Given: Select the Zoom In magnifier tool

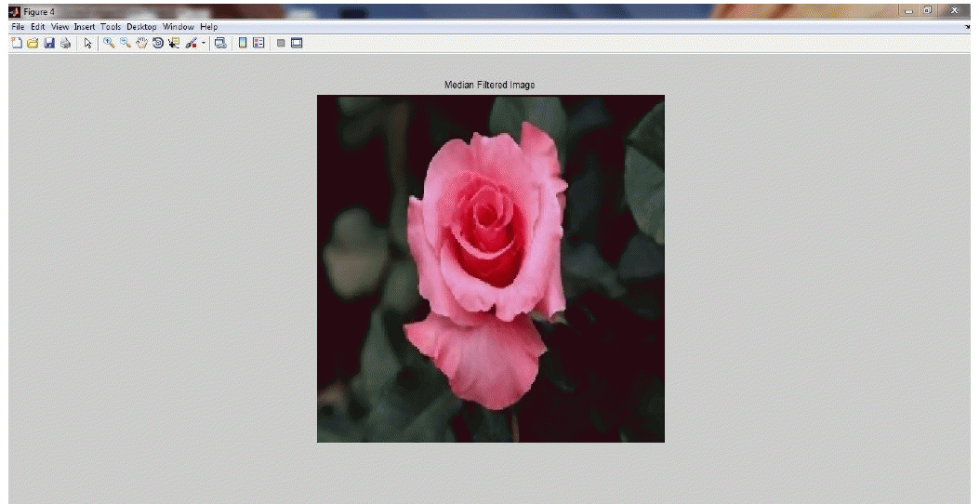Looking at the screenshot, I should click(109, 43).
